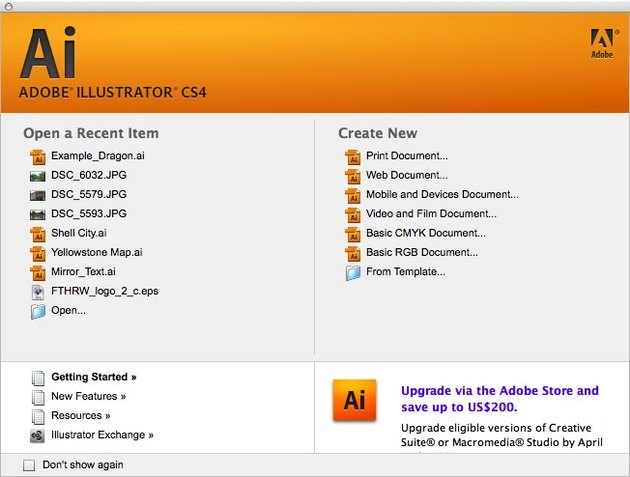Click the Ai icon beside Mobile and Devices Document

point(353,195)
